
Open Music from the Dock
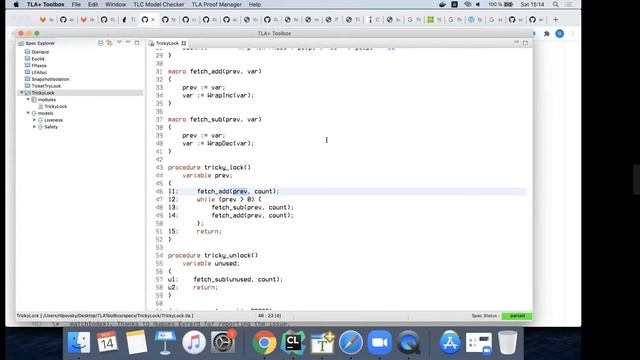[194, 342]
